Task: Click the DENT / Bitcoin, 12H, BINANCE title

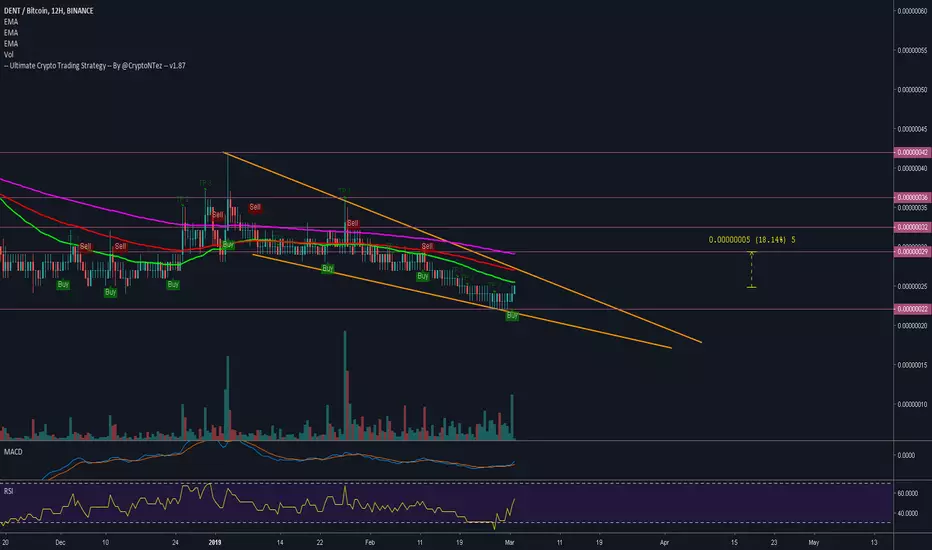Action: 48,11
